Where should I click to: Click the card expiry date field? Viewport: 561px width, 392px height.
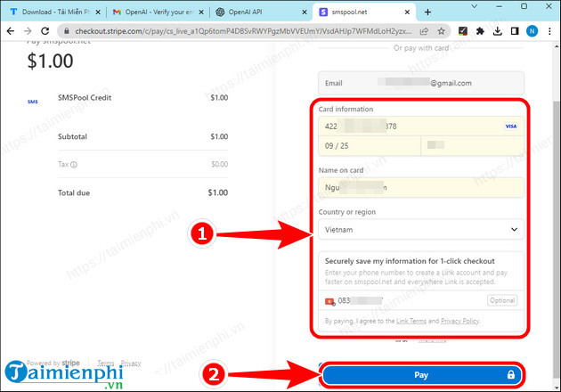click(370, 143)
